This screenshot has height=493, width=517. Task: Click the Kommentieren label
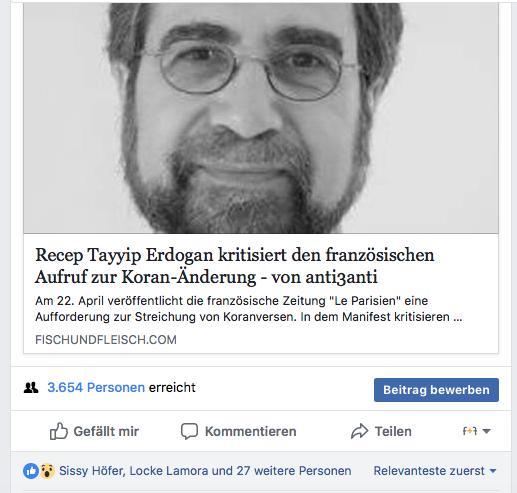251,431
